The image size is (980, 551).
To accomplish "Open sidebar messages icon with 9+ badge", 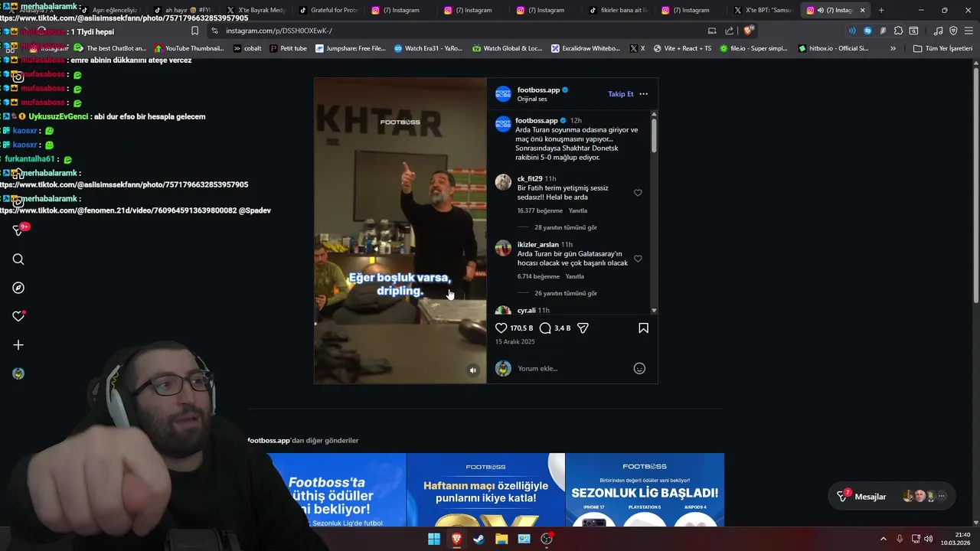I will click(19, 230).
